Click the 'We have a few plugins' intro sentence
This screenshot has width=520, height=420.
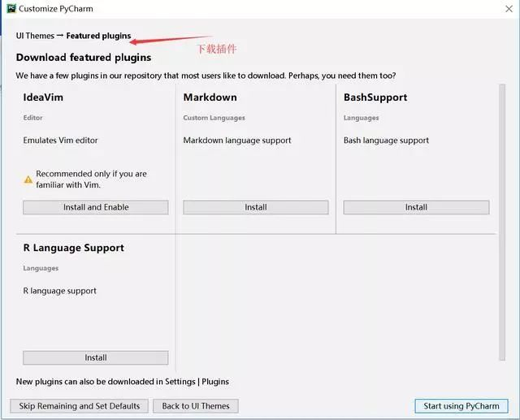[x=206, y=76]
